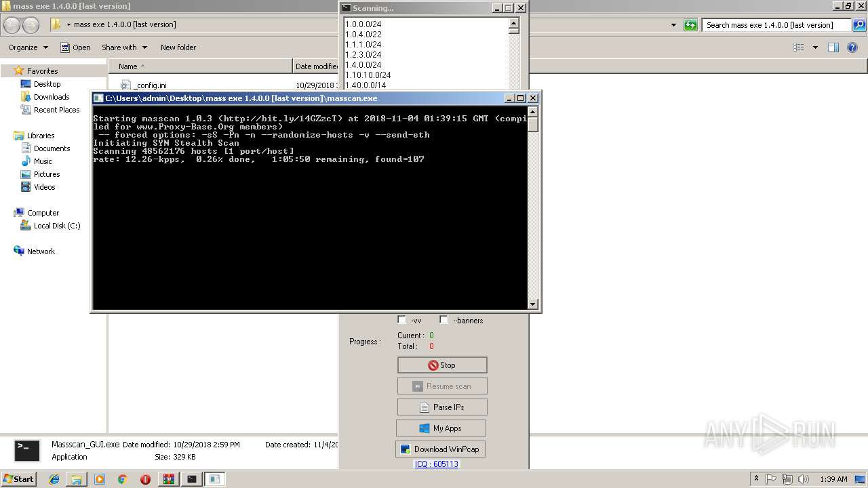Click Open in Explorer toolbar
The height and width of the screenshot is (488, 868).
75,47
